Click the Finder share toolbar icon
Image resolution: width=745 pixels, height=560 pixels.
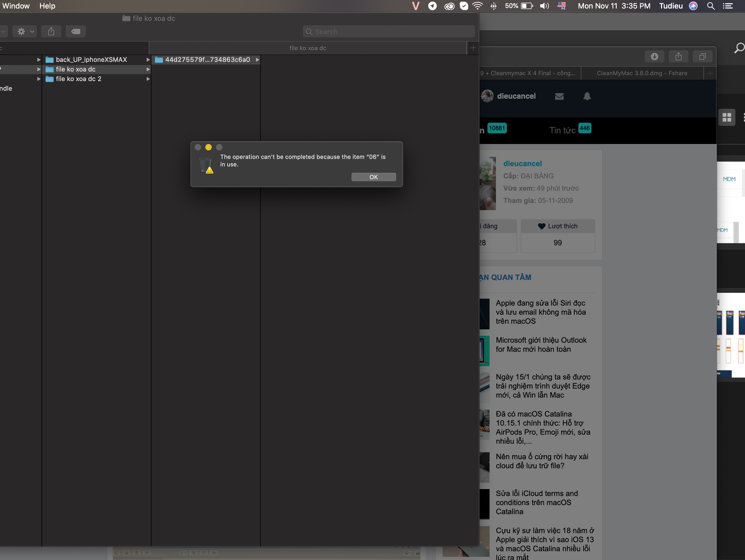51,32
